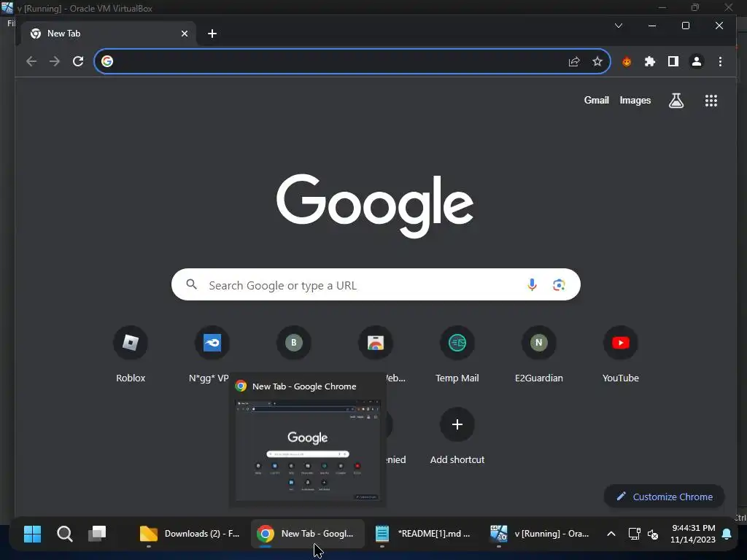747x560 pixels.
Task: Open the N*gg* VP shortcut
Action: pyautogui.click(x=212, y=354)
